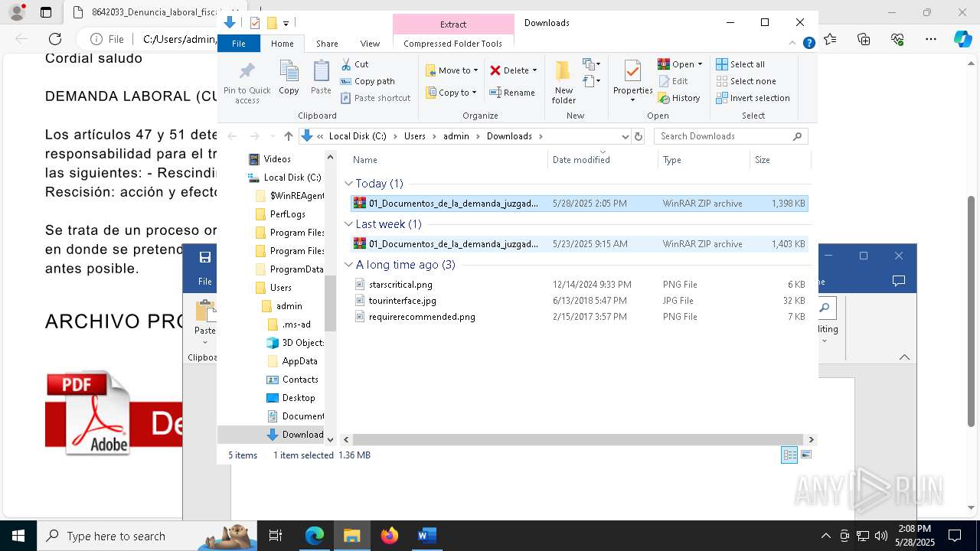
Task: Switch to the View ribbon tab
Action: pyautogui.click(x=370, y=44)
